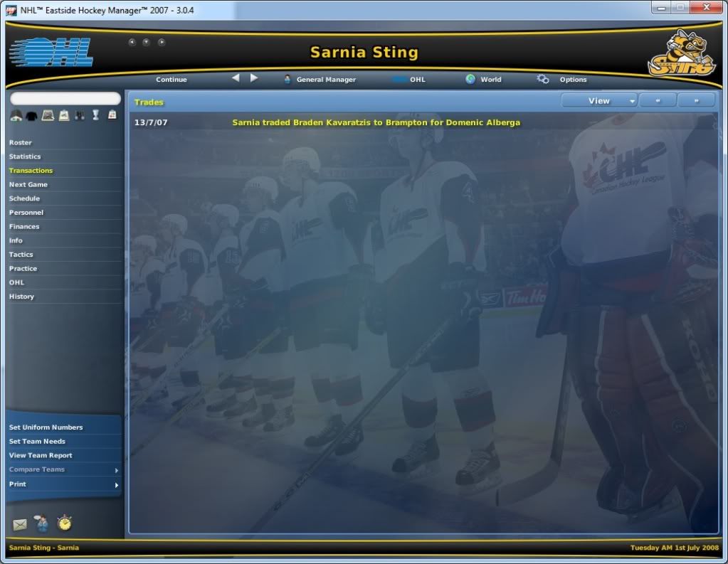This screenshot has width=728, height=564.
Task: Open the View dropdown
Action: [599, 101]
